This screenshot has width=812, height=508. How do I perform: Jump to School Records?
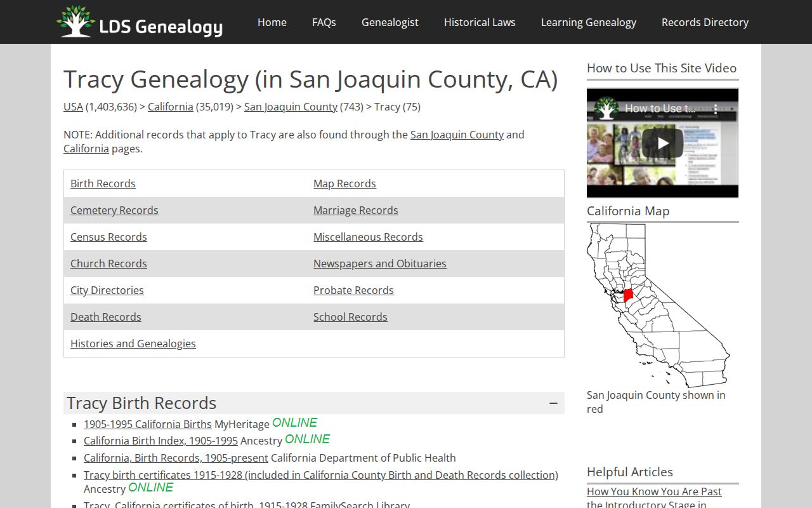[x=350, y=317]
